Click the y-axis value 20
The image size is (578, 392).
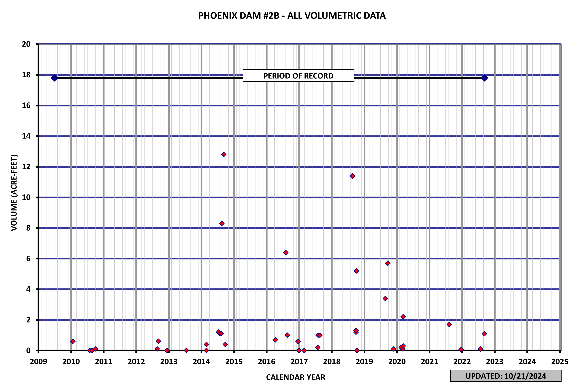pyautogui.click(x=26, y=44)
